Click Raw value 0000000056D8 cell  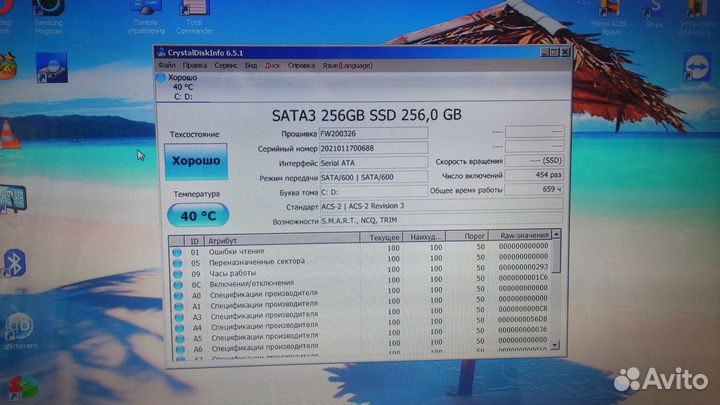[x=523, y=319]
